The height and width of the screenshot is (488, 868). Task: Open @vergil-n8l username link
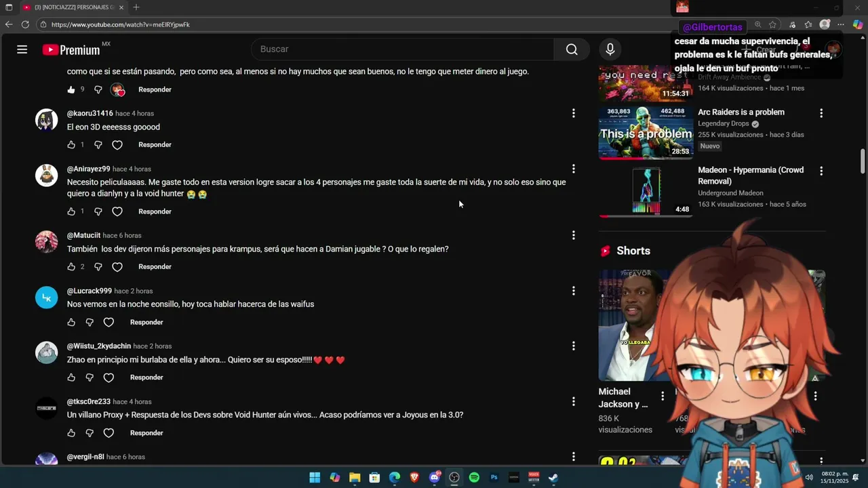click(x=85, y=457)
